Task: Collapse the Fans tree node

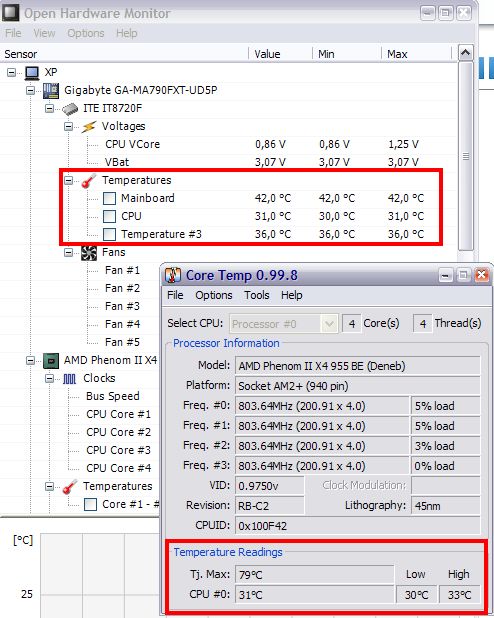Action: click(x=69, y=252)
